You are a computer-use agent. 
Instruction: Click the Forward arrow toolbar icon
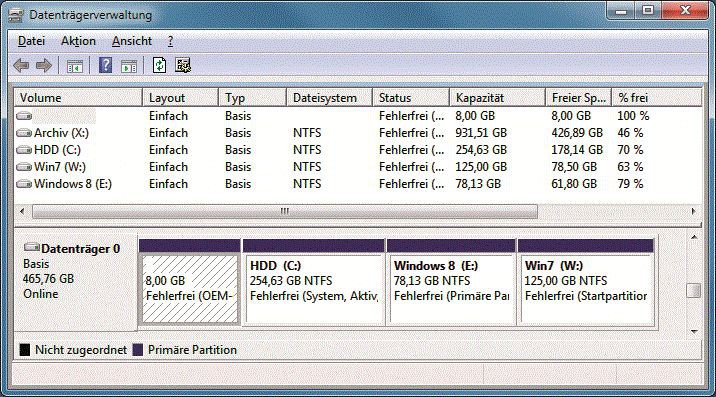[44, 66]
